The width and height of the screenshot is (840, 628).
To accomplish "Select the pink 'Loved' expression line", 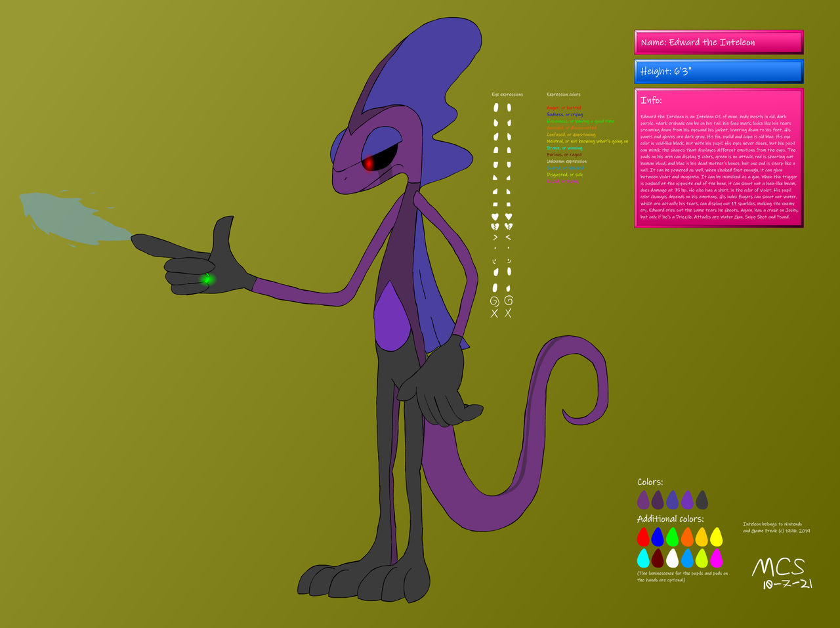I will click(563, 181).
